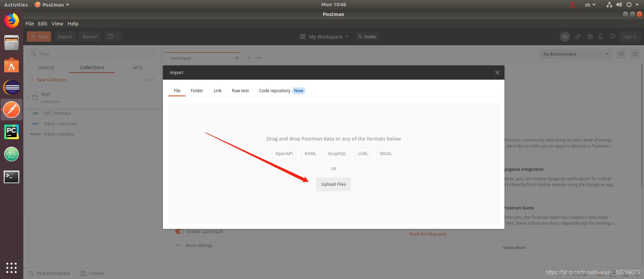Open the Files manager in the dock
This screenshot has width=644, height=279.
point(11,43)
